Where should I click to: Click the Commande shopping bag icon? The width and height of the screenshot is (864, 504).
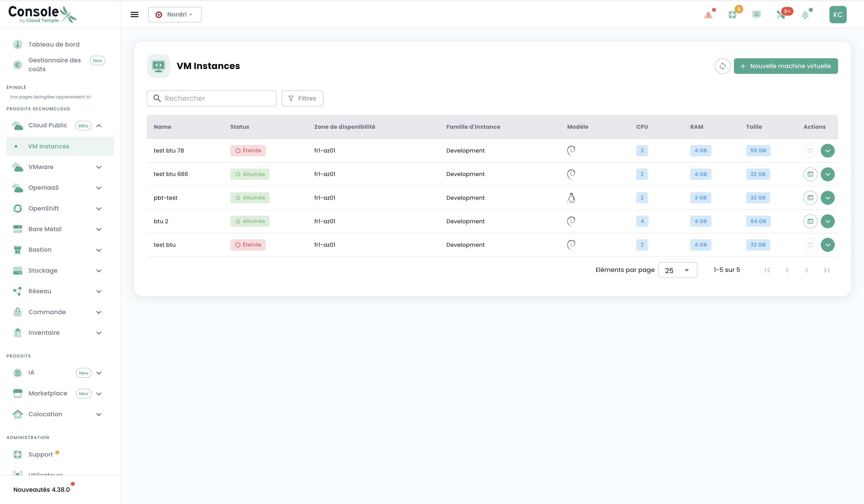18,312
